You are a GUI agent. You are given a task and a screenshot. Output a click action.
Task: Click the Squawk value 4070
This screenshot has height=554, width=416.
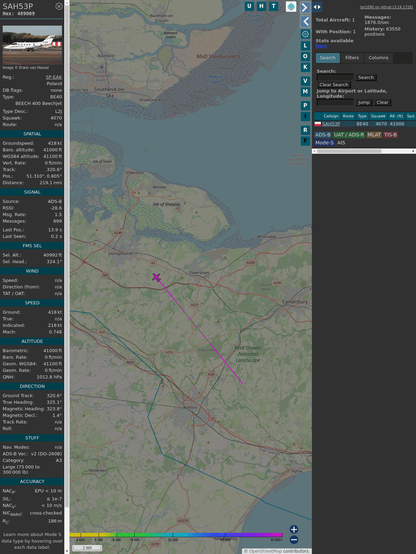(56, 118)
